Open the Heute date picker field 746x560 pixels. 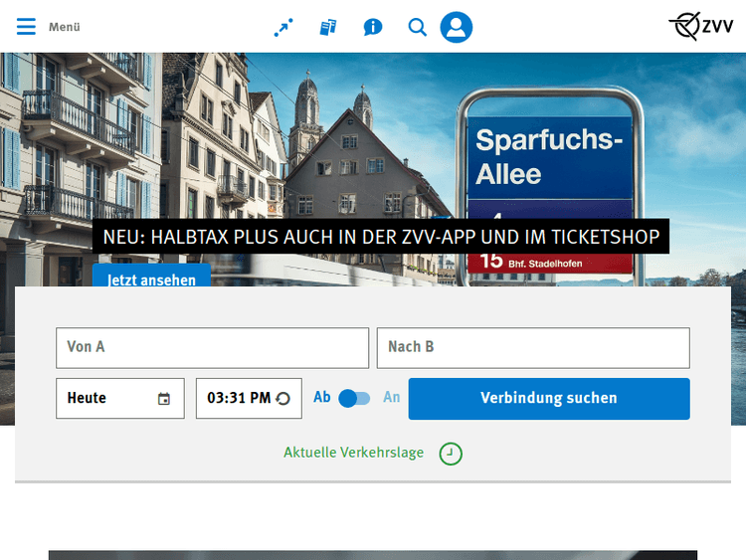[120, 398]
